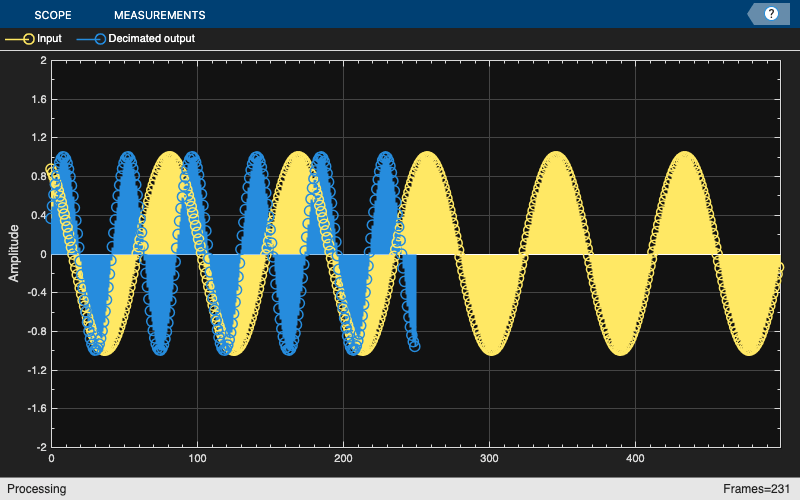Click the top y-axis tick label 2
The image size is (800, 500).
pos(43,60)
